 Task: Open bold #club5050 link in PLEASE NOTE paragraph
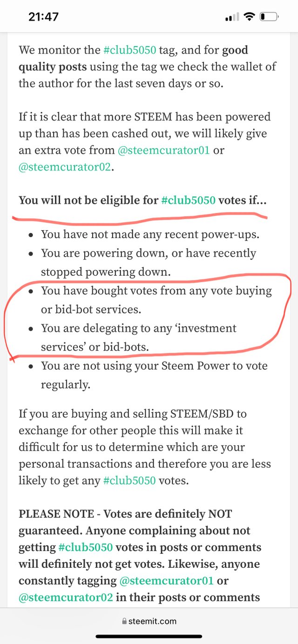coord(85,547)
